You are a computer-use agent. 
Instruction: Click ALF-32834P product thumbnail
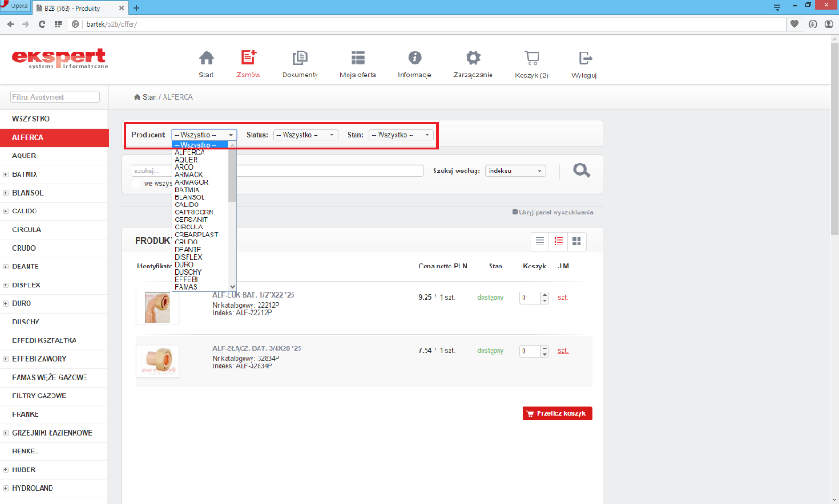pos(157,361)
